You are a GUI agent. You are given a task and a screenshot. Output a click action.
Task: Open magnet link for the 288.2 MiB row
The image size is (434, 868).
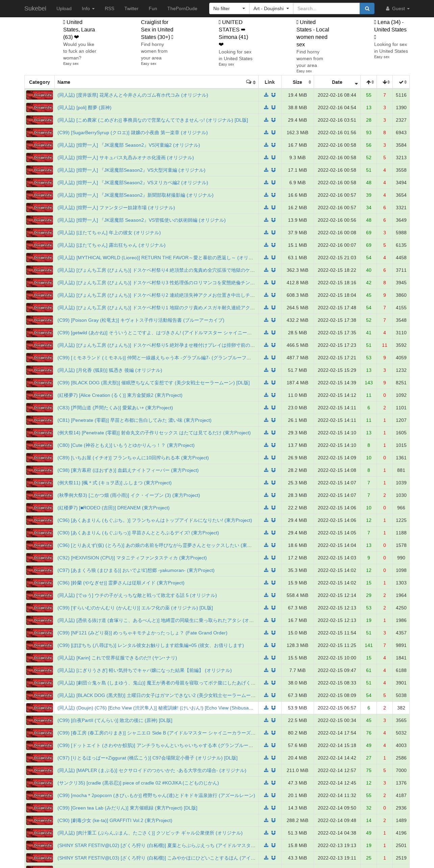coord(273,820)
